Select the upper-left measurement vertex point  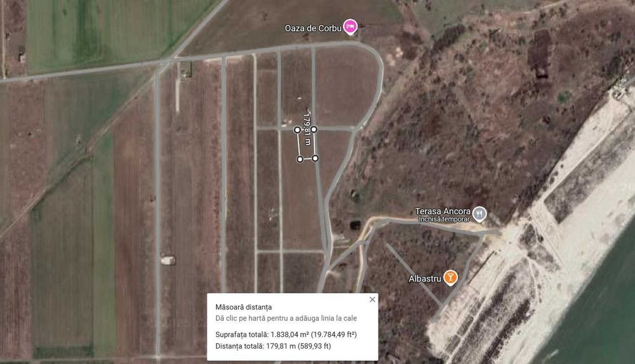coord(297,130)
